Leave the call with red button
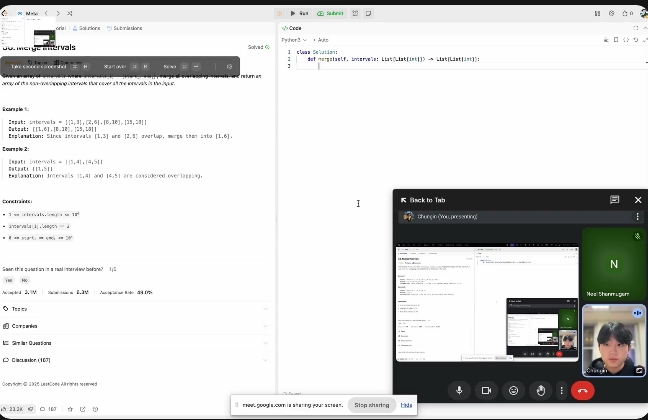The image size is (648, 420). pyautogui.click(x=583, y=391)
